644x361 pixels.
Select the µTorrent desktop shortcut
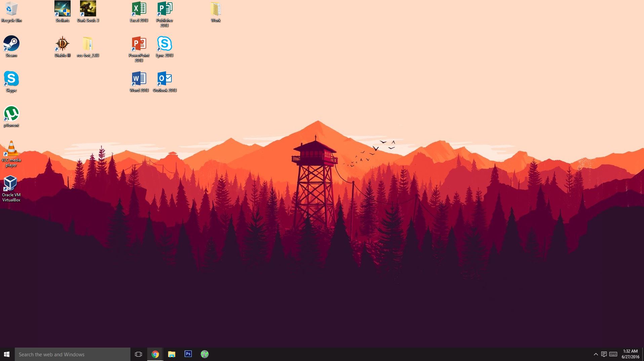(11, 117)
